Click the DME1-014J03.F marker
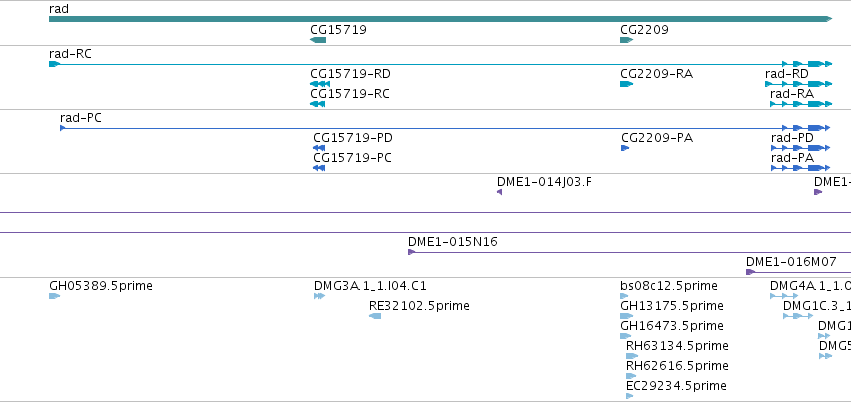The image size is (851, 402). [x=499, y=192]
